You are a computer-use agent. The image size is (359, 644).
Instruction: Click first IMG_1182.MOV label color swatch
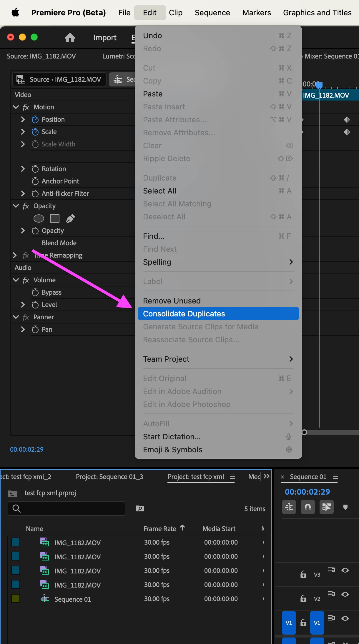pos(16,542)
